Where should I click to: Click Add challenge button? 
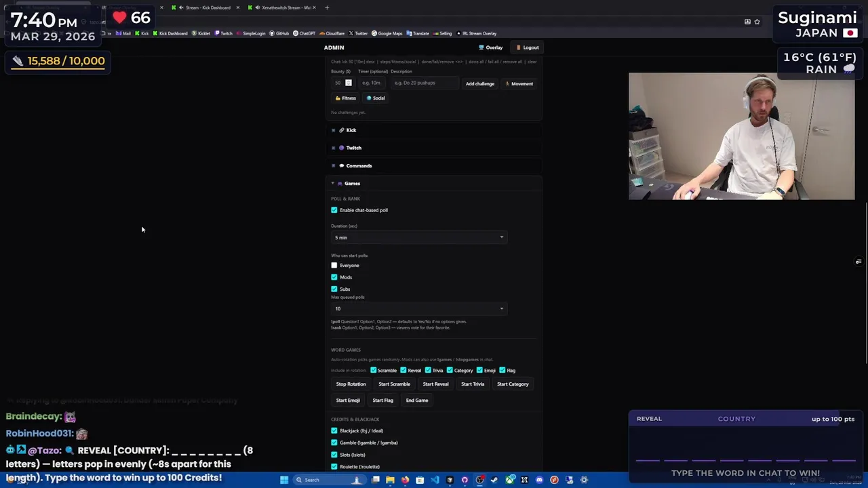pyautogui.click(x=479, y=83)
